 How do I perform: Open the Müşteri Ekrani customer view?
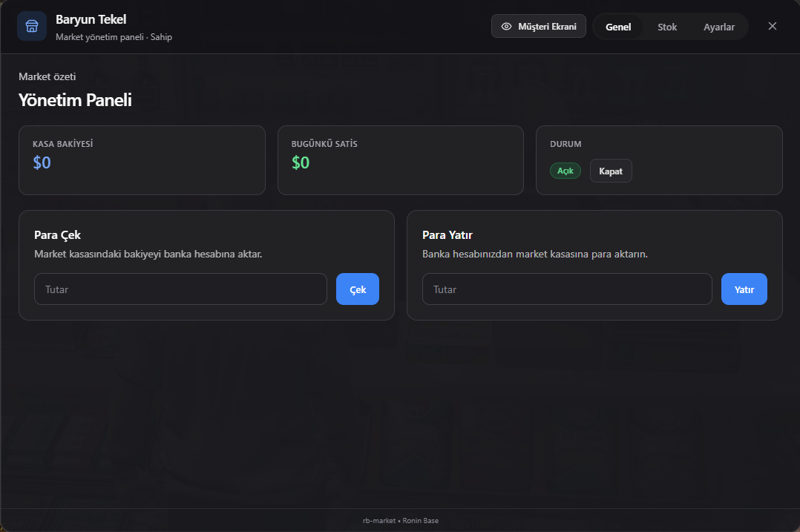click(538, 26)
